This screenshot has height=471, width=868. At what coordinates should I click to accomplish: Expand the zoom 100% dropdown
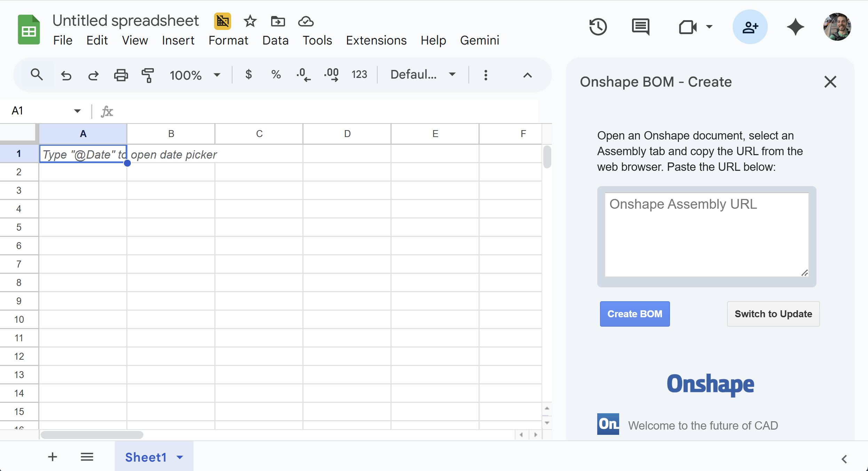coord(195,75)
